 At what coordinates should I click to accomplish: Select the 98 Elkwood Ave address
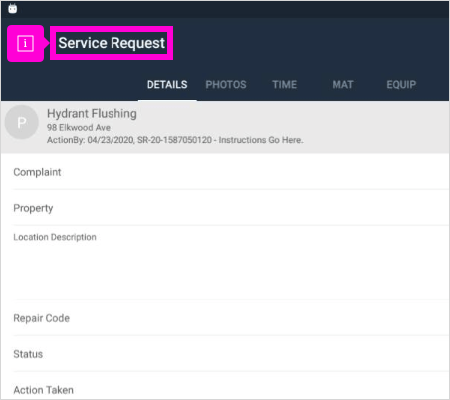[79, 128]
